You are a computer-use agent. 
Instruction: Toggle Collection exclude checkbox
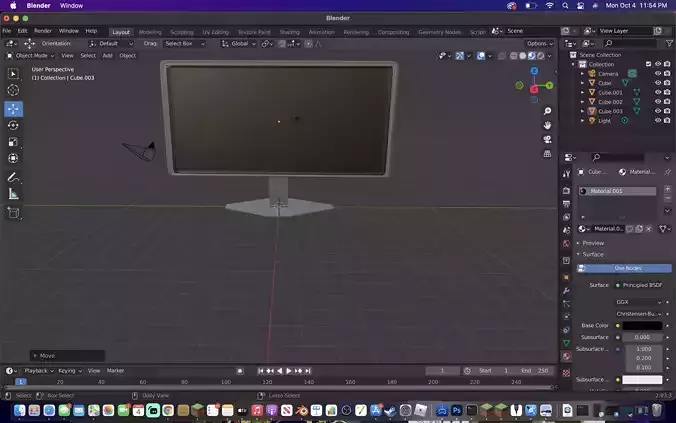coord(648,64)
